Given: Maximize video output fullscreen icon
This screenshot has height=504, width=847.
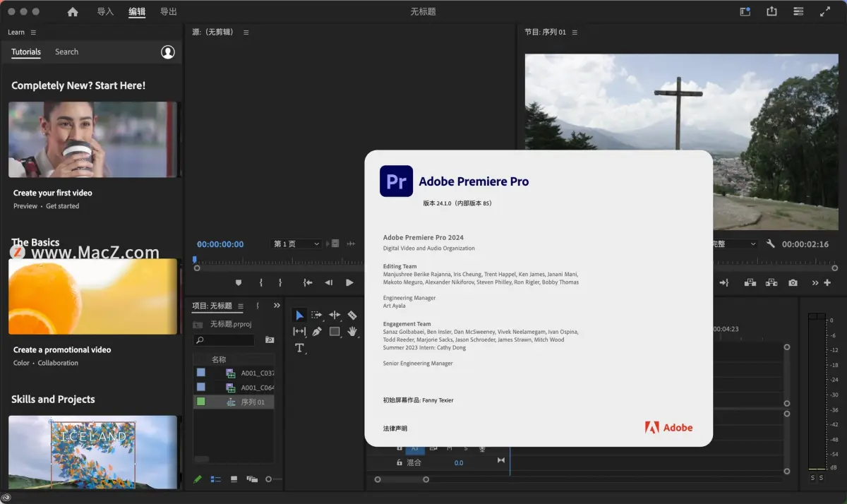Looking at the screenshot, I should point(825,11).
